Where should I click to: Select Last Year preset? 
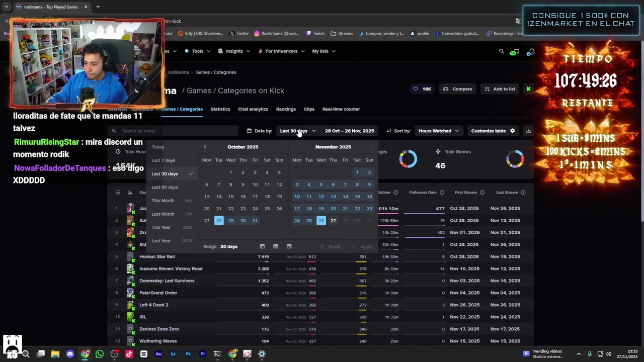point(173,241)
